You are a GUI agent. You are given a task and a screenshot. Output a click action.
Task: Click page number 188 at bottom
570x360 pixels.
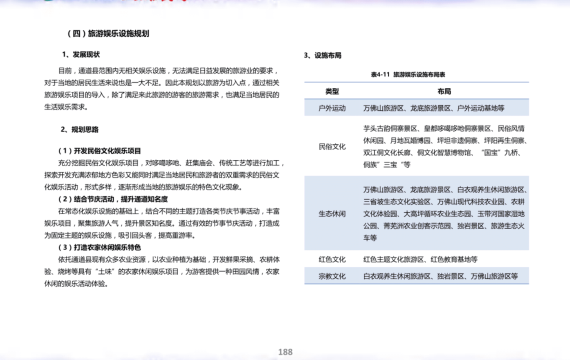point(285,352)
